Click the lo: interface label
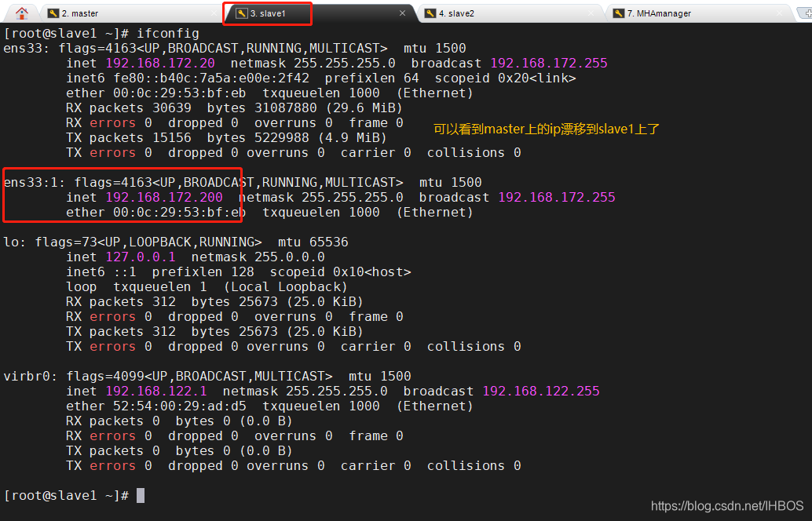The height and width of the screenshot is (521, 812). (15, 242)
